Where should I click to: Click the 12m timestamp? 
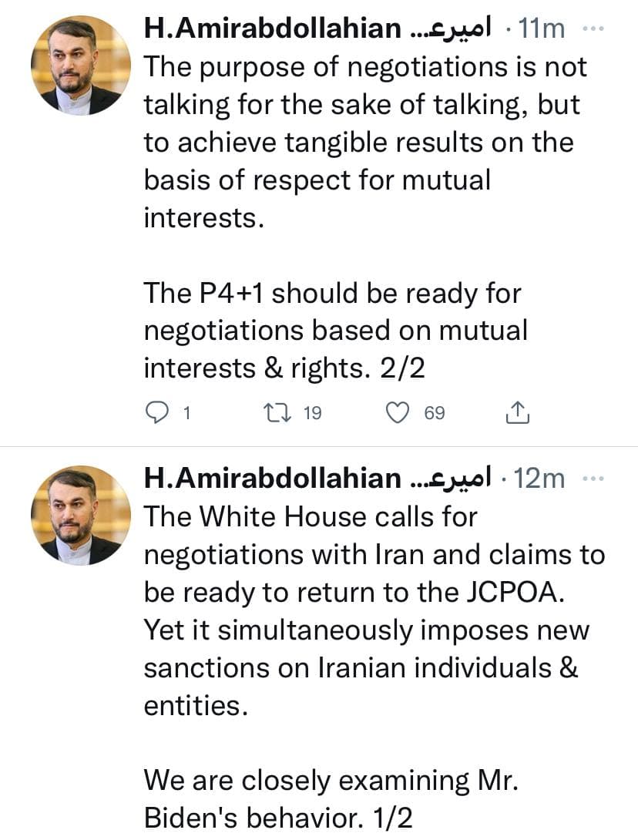[x=542, y=479]
